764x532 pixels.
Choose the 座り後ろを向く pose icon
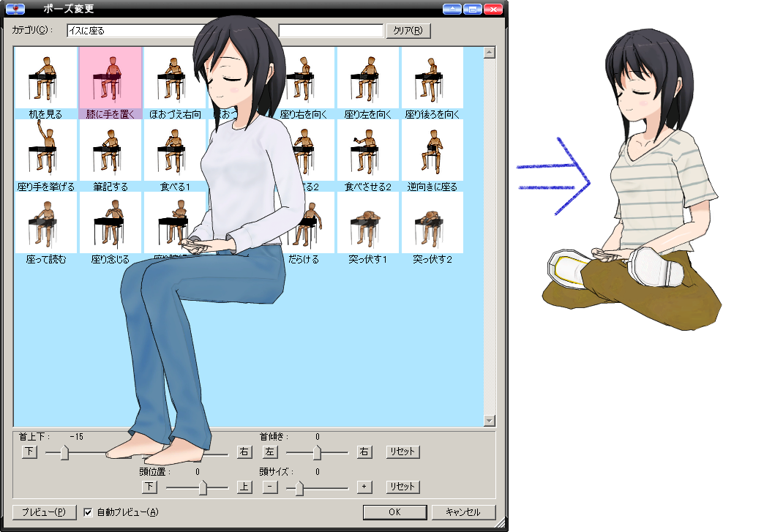pos(432,78)
